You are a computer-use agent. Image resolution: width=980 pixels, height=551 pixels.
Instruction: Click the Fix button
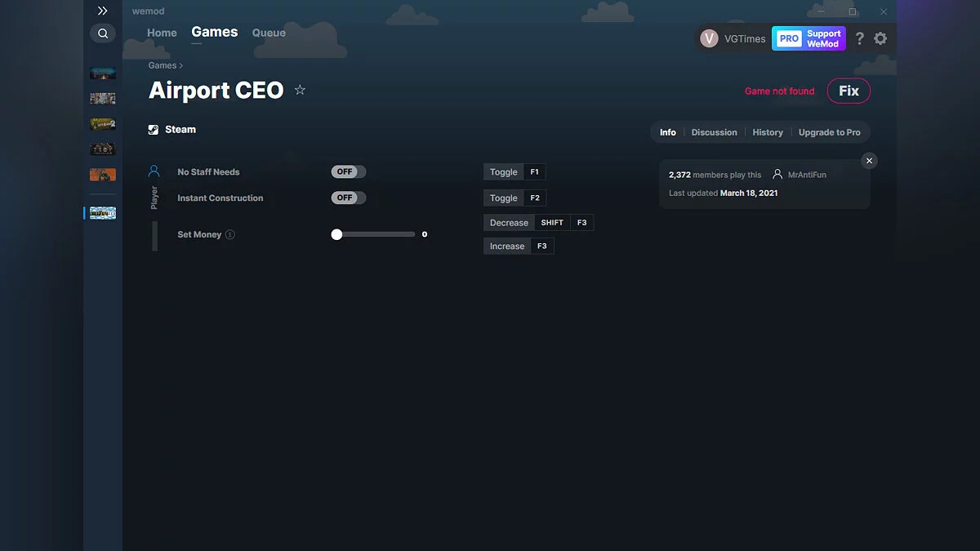coord(849,91)
